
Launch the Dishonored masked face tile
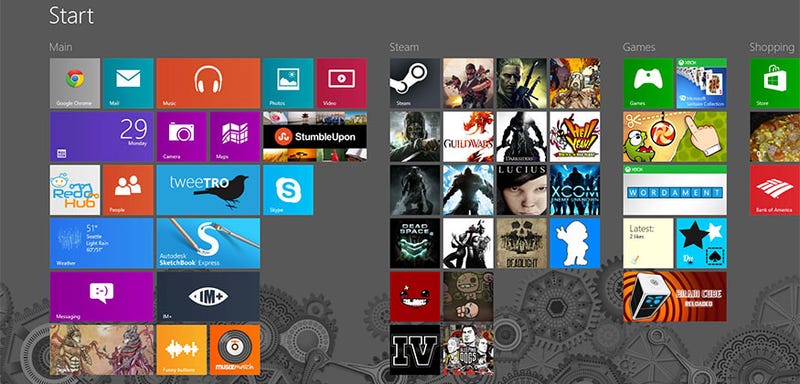[x=415, y=137]
